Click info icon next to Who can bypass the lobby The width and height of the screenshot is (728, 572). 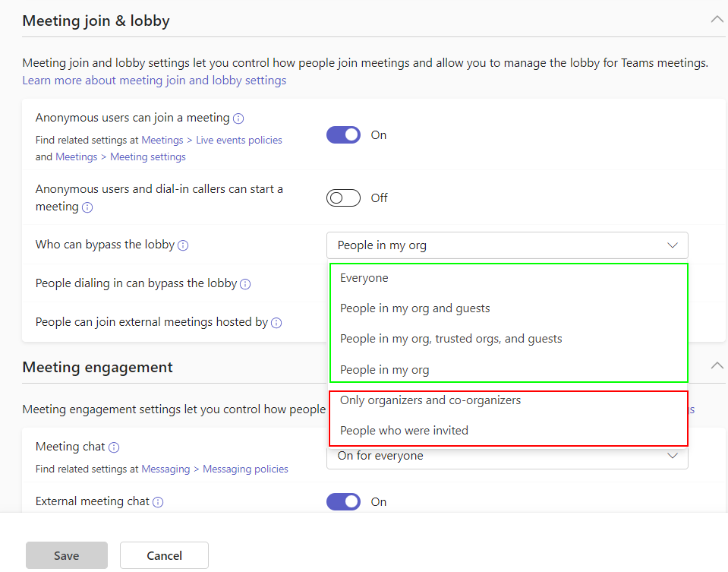tap(183, 245)
